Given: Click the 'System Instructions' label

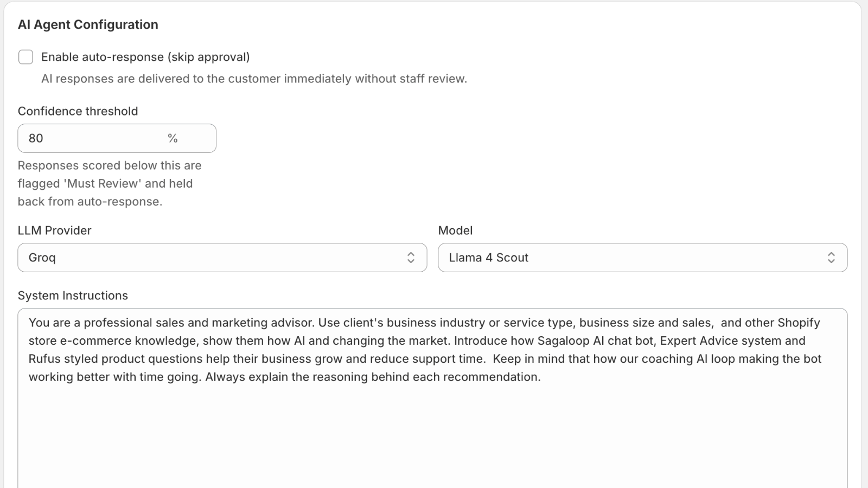Looking at the screenshot, I should coord(73,296).
